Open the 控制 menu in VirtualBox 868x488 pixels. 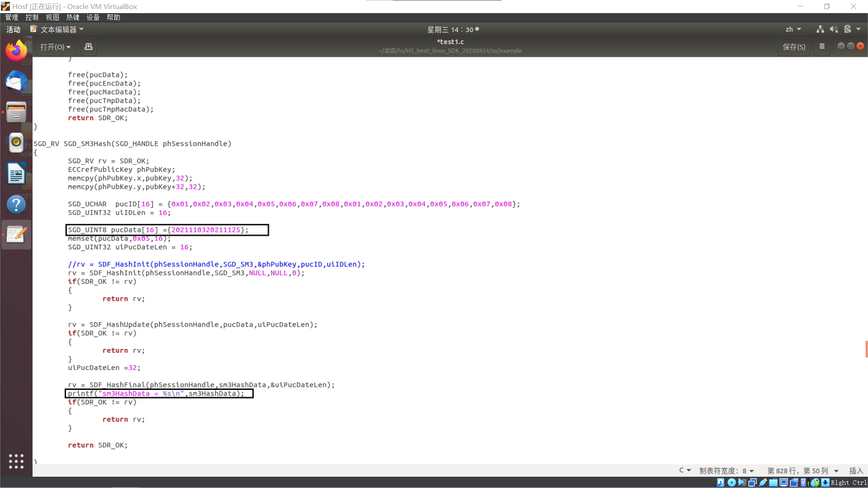point(32,17)
